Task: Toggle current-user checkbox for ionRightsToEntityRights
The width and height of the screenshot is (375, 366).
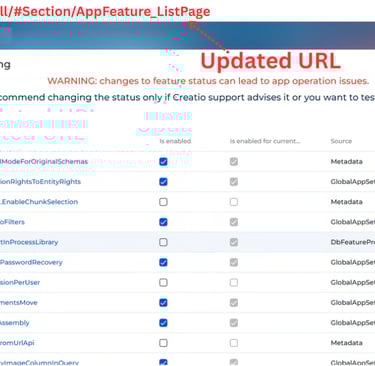Action: pyautogui.click(x=234, y=182)
